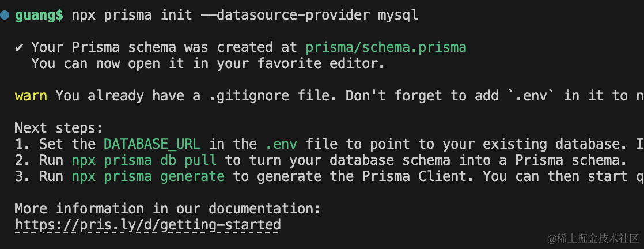The width and height of the screenshot is (644, 249).
Task: Open the prisma/schema.prisma file path
Action: click(x=385, y=47)
